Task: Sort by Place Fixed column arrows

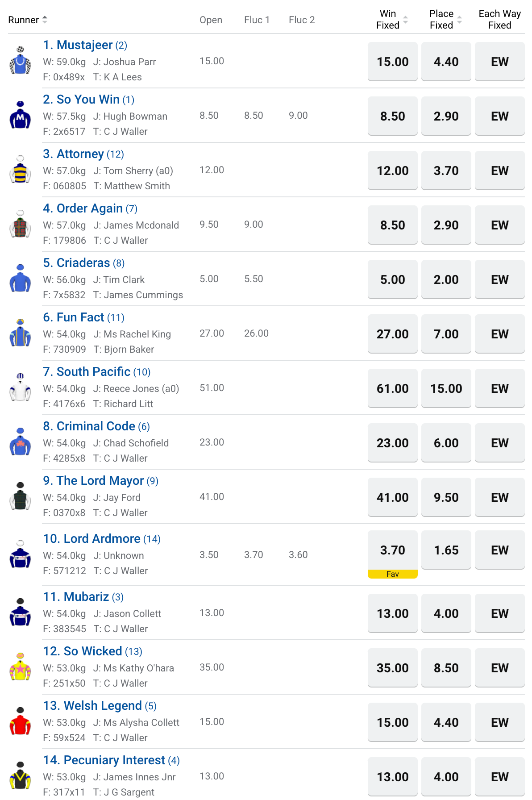Action: click(x=459, y=20)
